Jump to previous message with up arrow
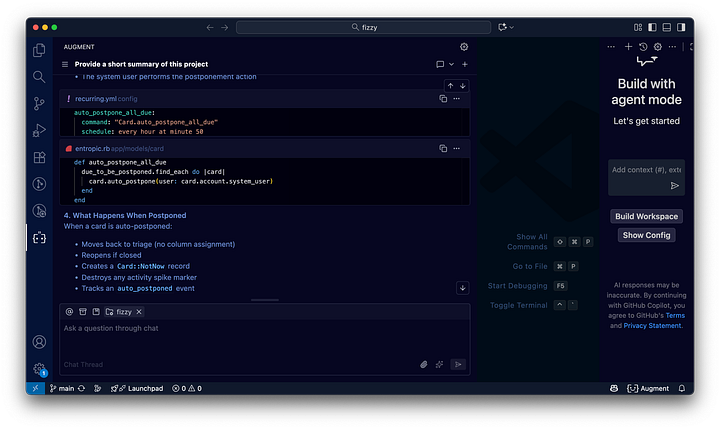The image size is (720, 429). (450, 86)
